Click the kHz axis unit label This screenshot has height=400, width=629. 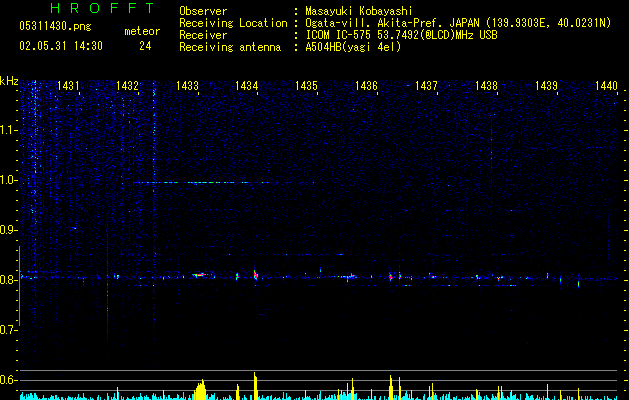(9, 81)
